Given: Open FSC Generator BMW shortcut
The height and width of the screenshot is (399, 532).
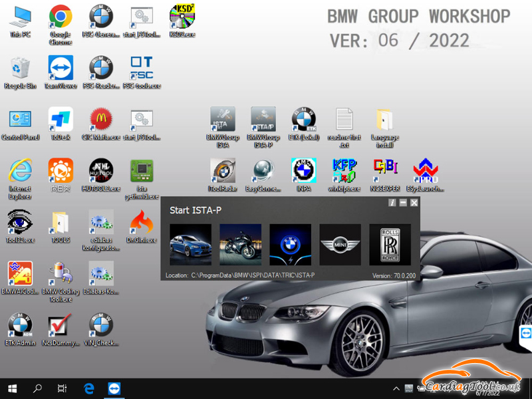Looking at the screenshot, I should tap(101, 21).
